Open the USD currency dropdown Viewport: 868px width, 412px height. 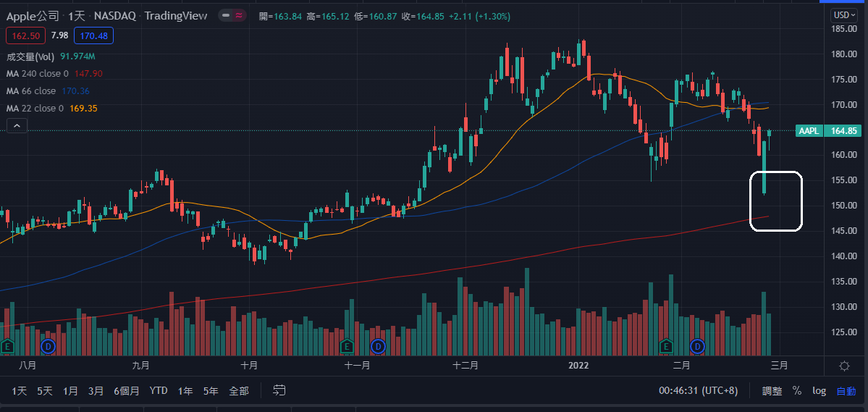844,15
